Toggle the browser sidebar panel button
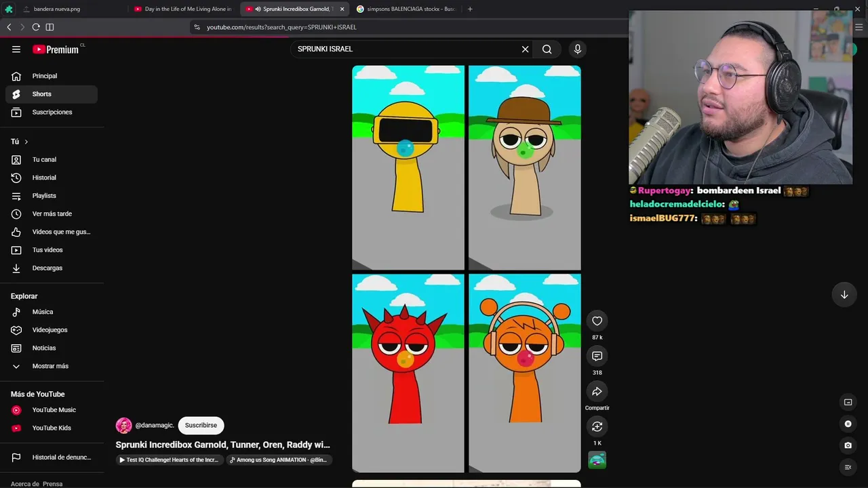Viewport: 868px width, 488px height. pyautogui.click(x=50, y=27)
